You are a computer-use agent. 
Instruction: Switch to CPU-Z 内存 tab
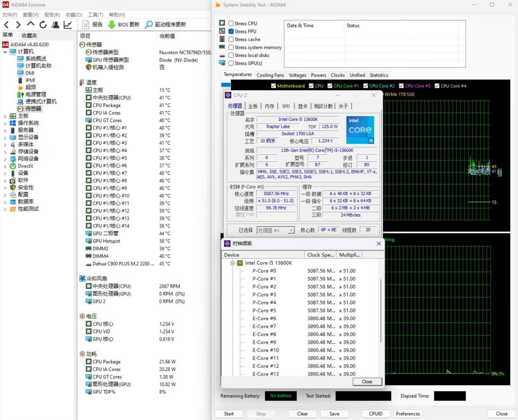coord(270,106)
